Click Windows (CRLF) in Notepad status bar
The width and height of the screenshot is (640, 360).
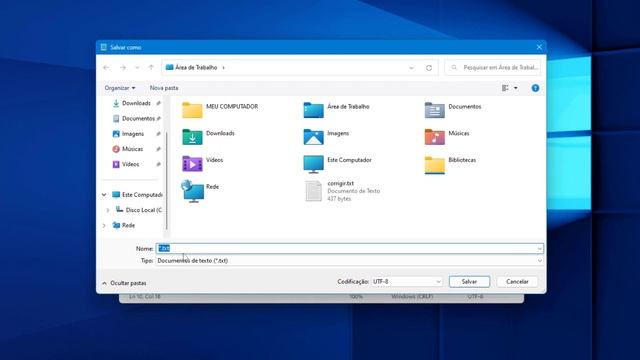point(412,296)
